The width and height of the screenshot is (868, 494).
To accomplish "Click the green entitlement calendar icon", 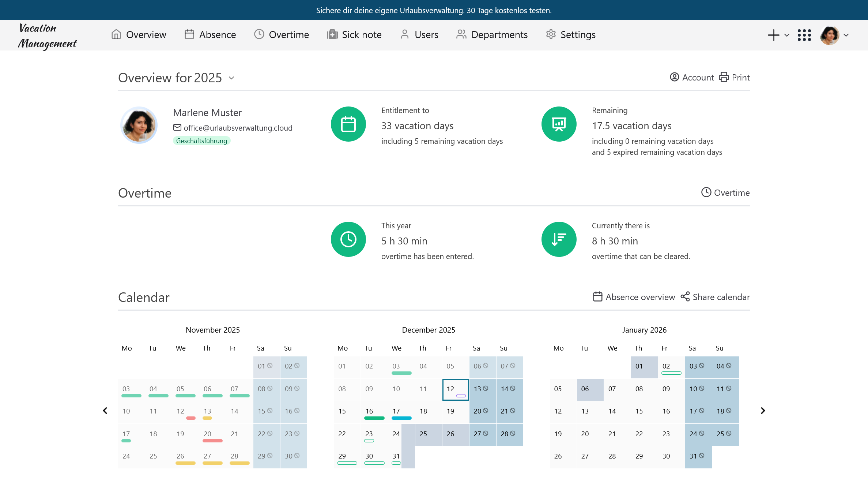I will point(348,124).
